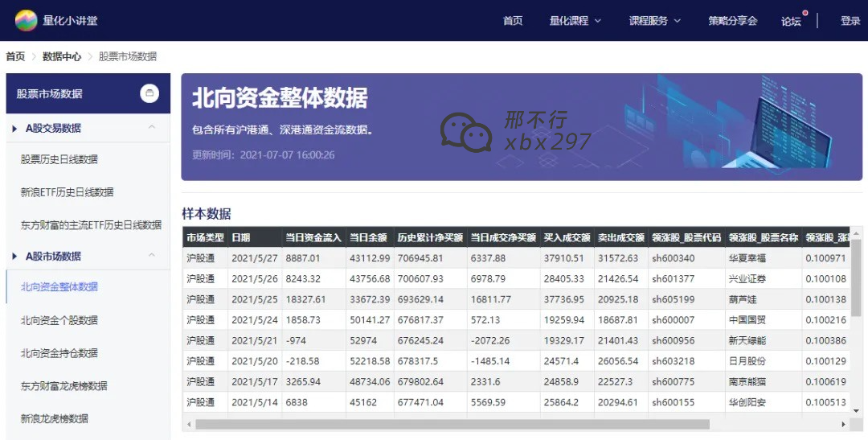Click the 买入成交额 column header
The height and width of the screenshot is (440, 868).
pos(567,237)
